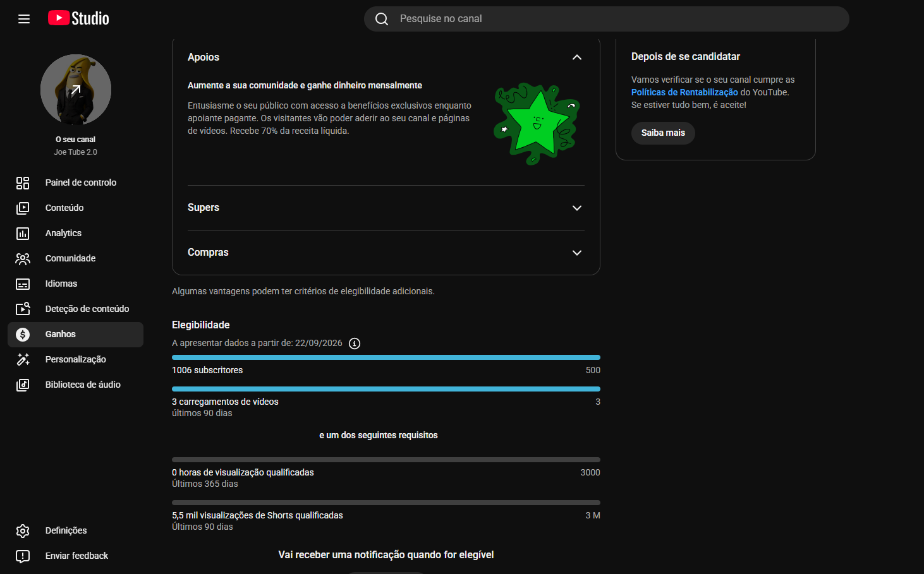Click the YouTube Studio logo

(x=78, y=18)
